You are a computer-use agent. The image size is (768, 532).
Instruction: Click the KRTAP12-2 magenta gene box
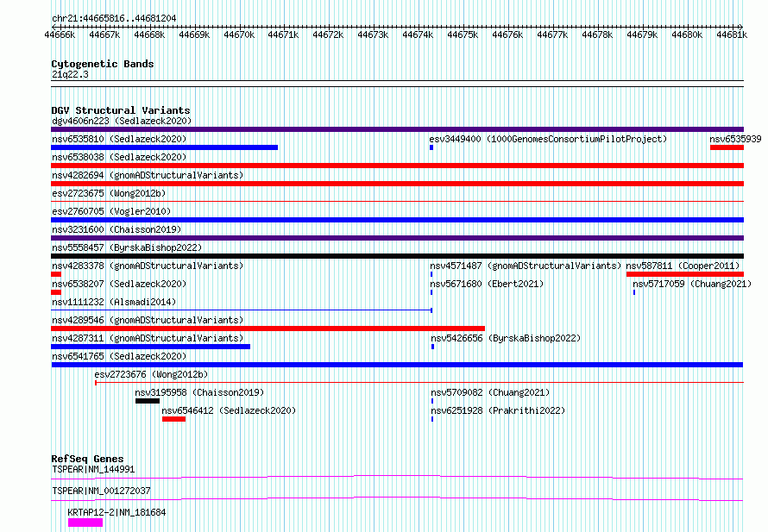(85, 523)
